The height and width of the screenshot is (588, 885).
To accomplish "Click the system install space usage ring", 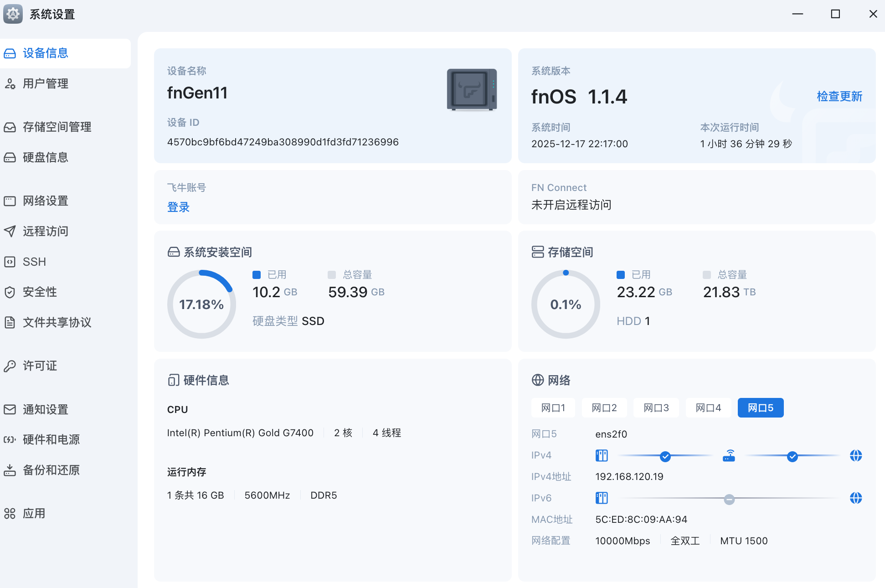I will tap(201, 304).
